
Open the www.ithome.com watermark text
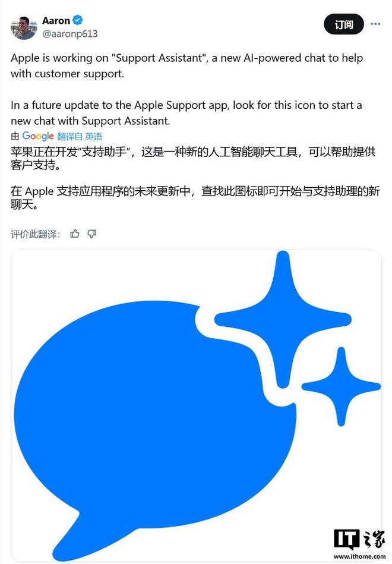(x=359, y=556)
